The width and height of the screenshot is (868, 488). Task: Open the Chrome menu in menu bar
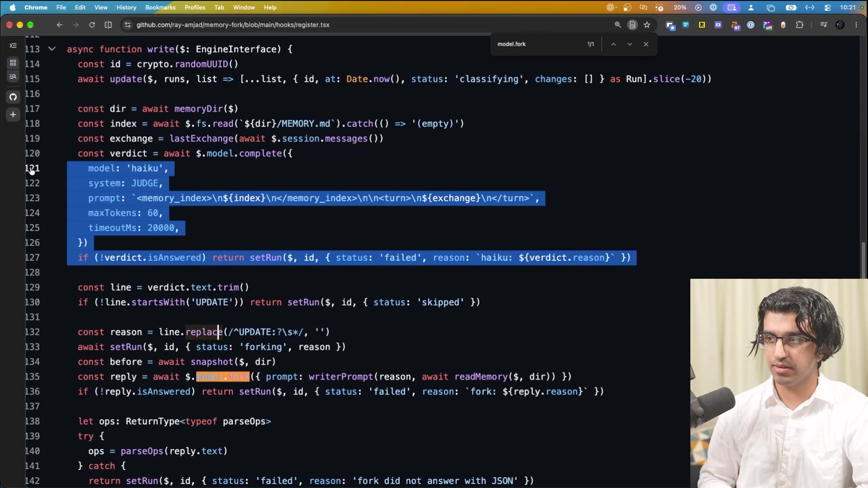(x=36, y=8)
